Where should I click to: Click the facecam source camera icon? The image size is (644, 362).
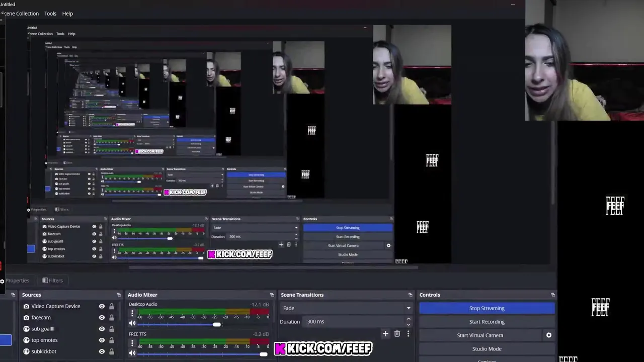pos(26,317)
